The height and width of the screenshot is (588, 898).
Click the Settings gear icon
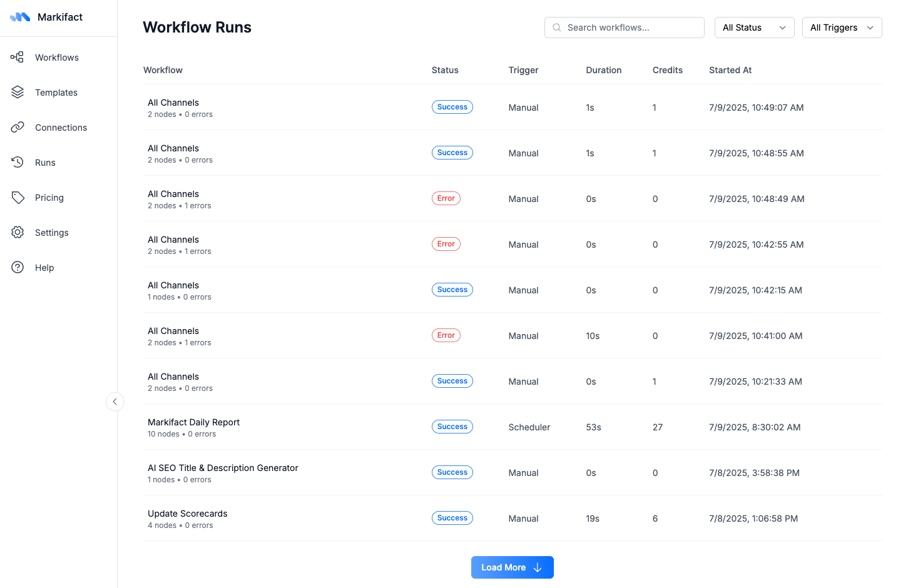point(18,232)
